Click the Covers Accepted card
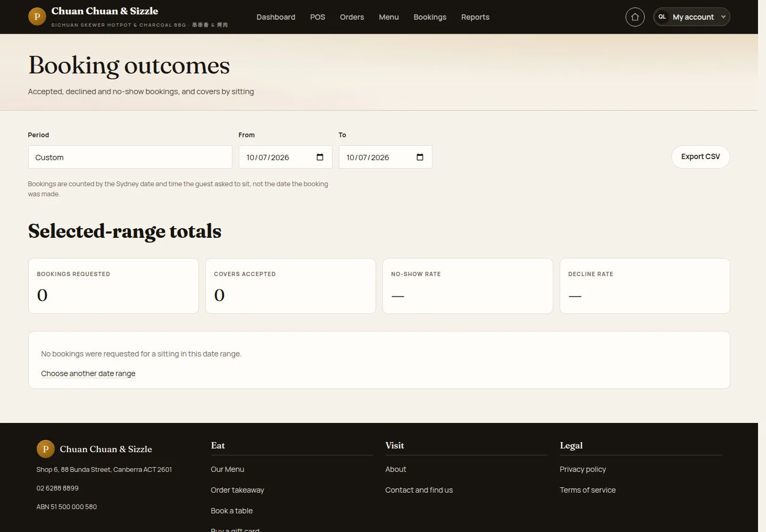The height and width of the screenshot is (532, 766). [x=290, y=286]
